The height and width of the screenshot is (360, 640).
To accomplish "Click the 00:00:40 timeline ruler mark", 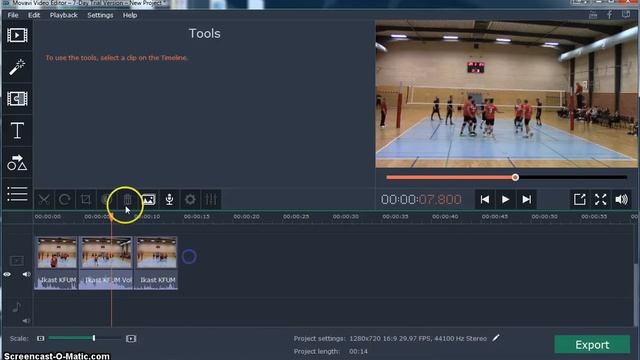I will (x=445, y=217).
